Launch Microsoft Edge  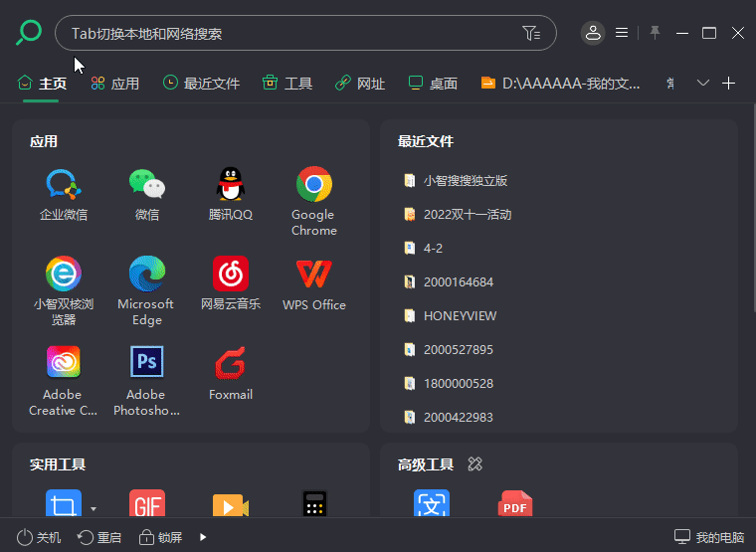147,274
